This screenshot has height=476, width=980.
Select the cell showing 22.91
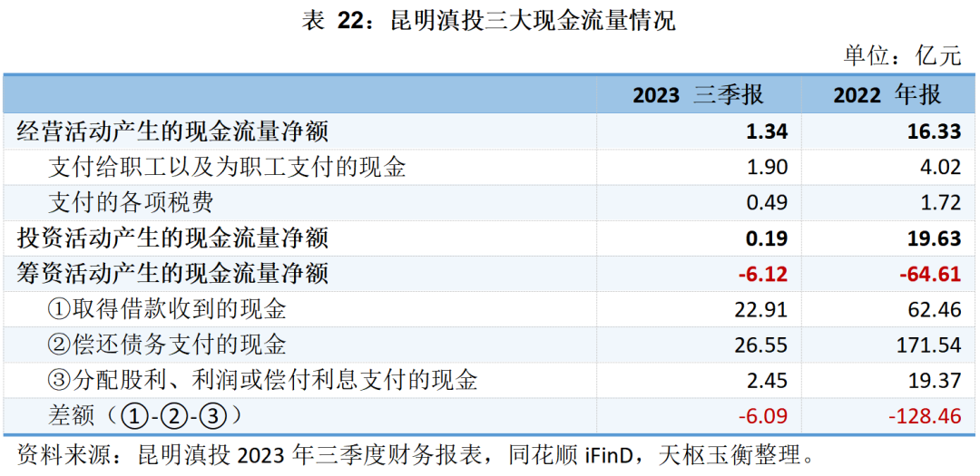(x=760, y=310)
